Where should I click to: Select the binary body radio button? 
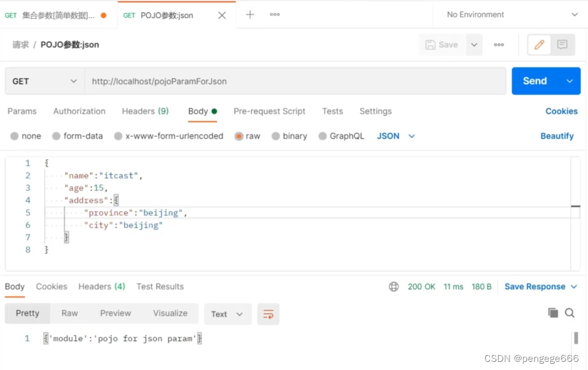click(289, 136)
